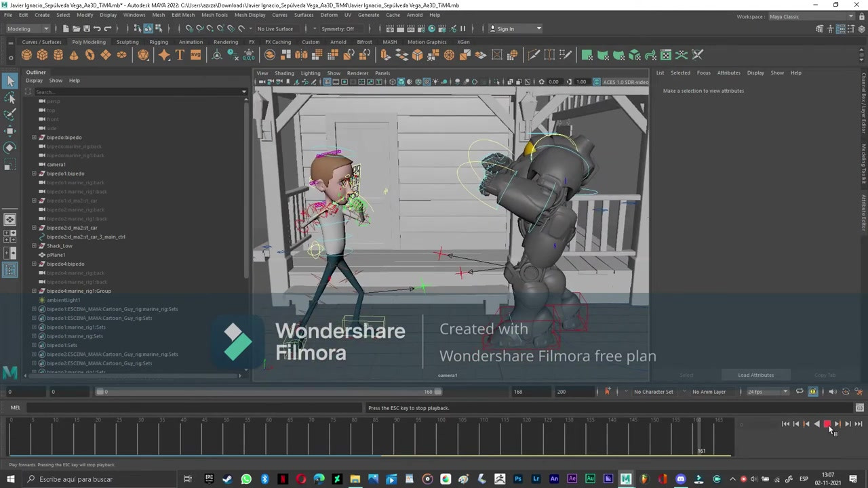Image resolution: width=868 pixels, height=488 pixels.
Task: Select the camera1 outliner item
Action: click(x=56, y=165)
